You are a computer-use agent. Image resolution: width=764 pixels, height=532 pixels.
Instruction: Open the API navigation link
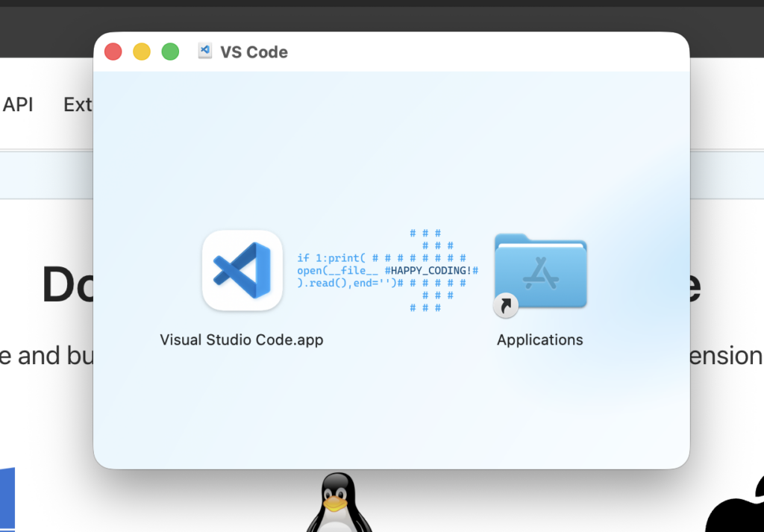point(18,104)
